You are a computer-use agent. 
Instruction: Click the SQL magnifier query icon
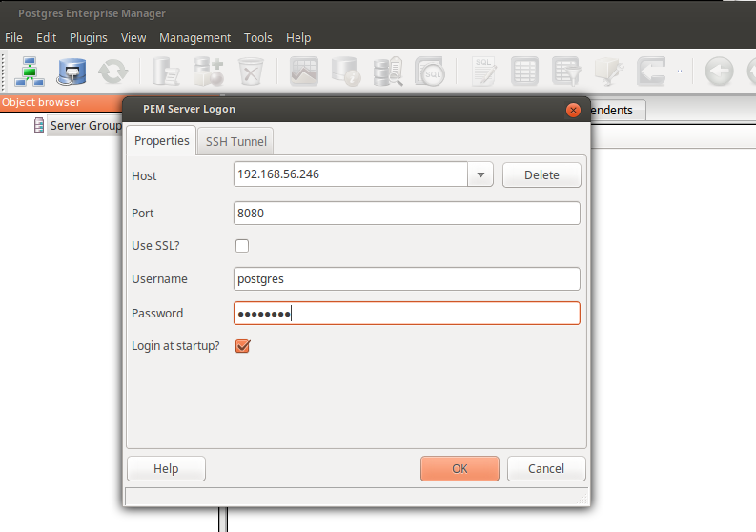coord(430,72)
